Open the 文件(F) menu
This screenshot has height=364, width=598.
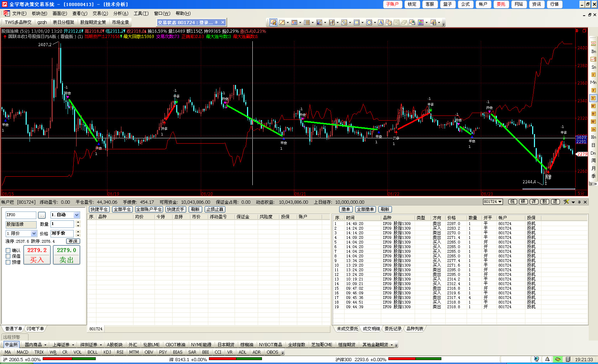click(19, 14)
